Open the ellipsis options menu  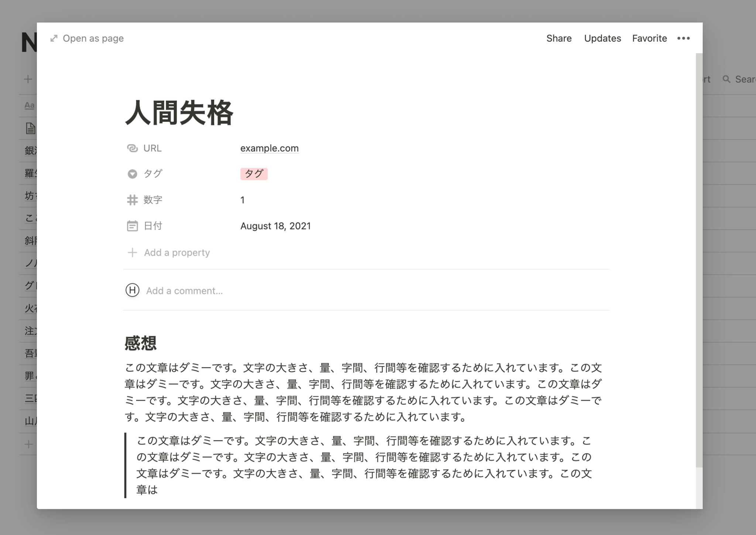tap(683, 38)
